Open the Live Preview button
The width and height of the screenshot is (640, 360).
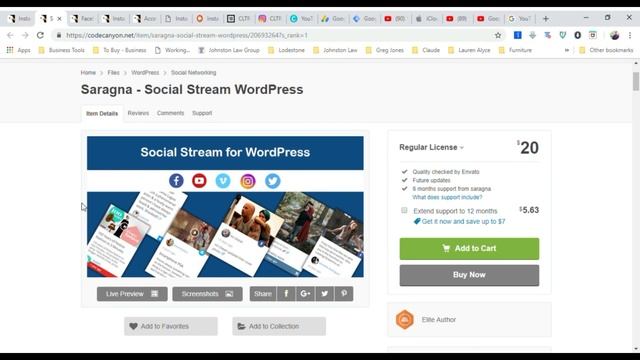pos(132,294)
